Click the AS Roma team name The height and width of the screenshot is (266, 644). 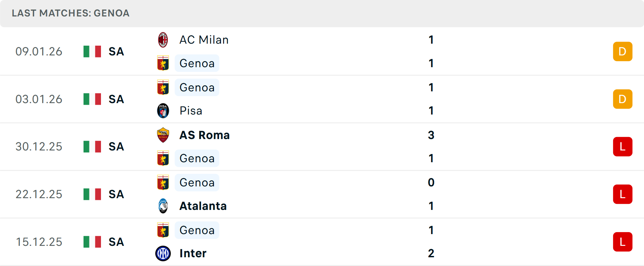click(205, 135)
